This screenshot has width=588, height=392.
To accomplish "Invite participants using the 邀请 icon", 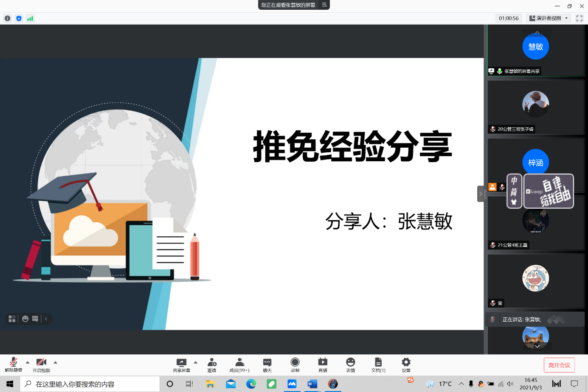I will [212, 365].
